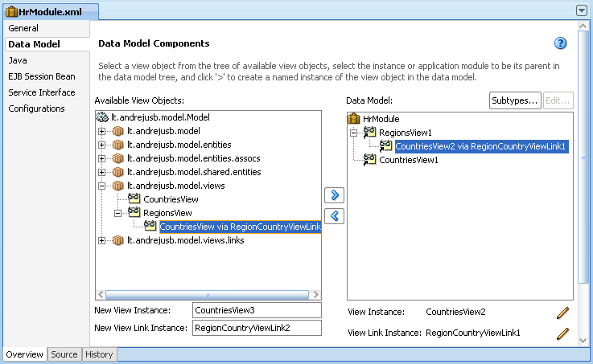Collapse the RegionsView node in available objects
This screenshot has height=364, width=593.
[x=118, y=214]
